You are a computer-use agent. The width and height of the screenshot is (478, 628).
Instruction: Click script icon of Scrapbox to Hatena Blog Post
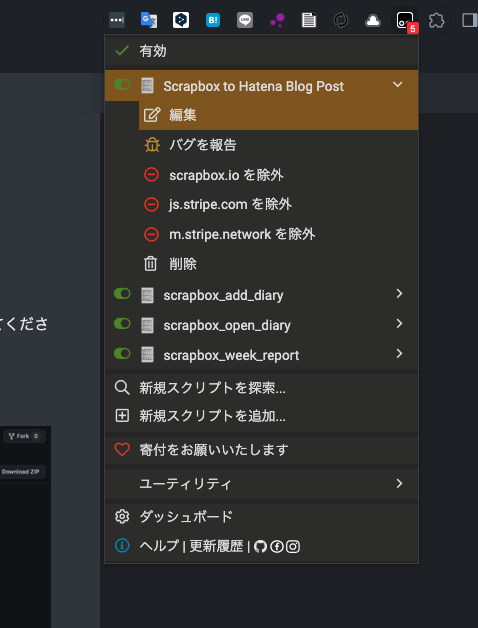[x=147, y=86]
